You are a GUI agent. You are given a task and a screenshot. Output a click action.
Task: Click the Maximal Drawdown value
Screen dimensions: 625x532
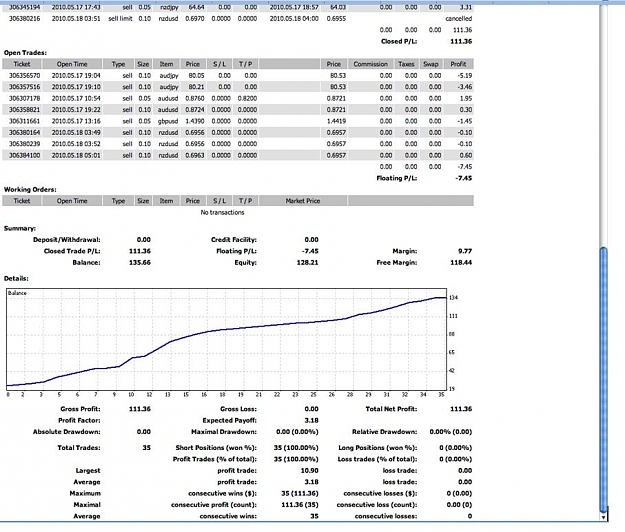coord(297,432)
